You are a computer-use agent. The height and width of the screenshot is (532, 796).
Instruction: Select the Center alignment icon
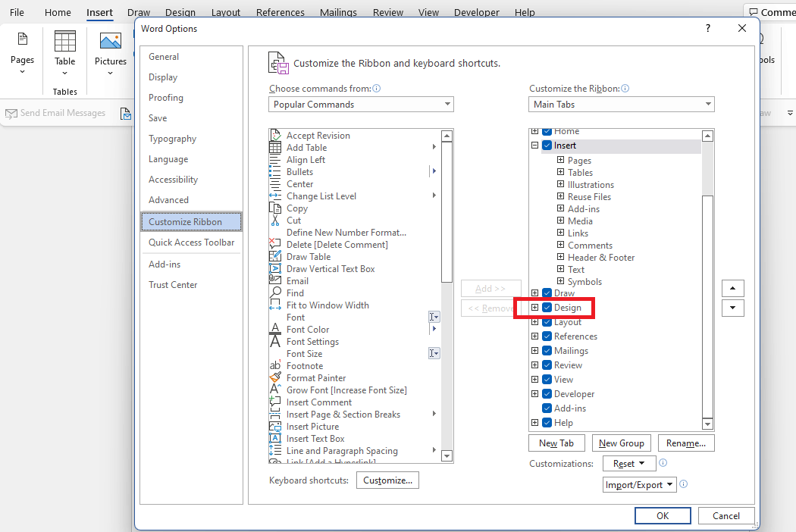275,183
